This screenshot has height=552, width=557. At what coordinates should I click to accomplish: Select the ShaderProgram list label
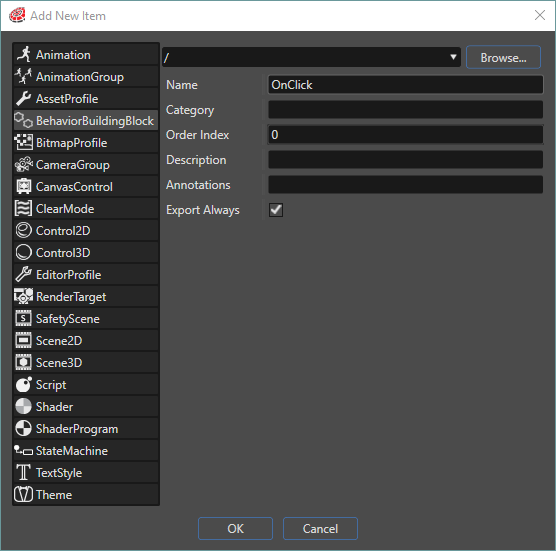click(x=77, y=429)
